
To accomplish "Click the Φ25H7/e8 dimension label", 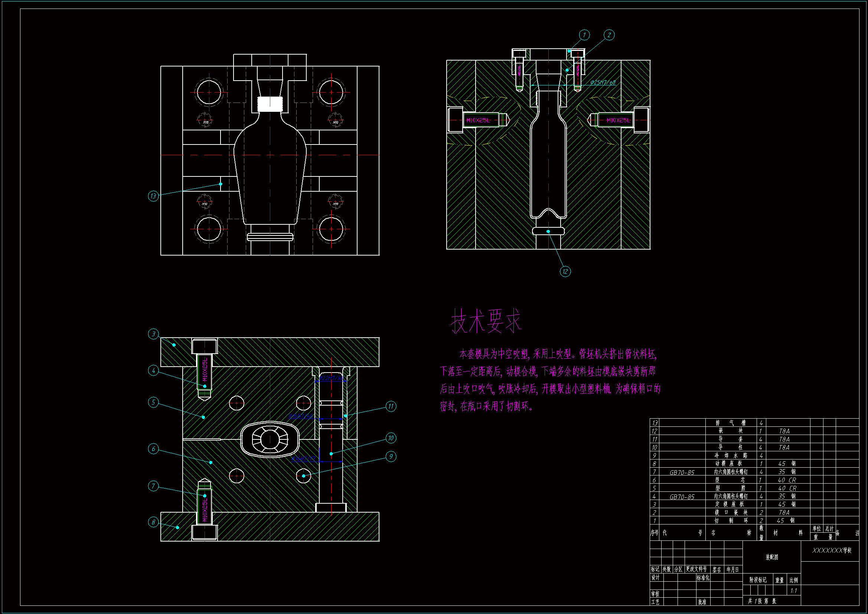I will pyautogui.click(x=603, y=82).
